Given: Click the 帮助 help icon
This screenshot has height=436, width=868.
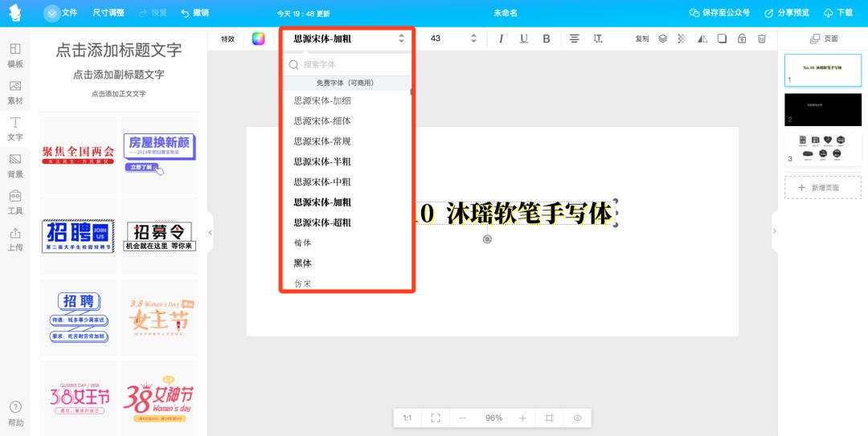Looking at the screenshot, I should click(x=15, y=414).
